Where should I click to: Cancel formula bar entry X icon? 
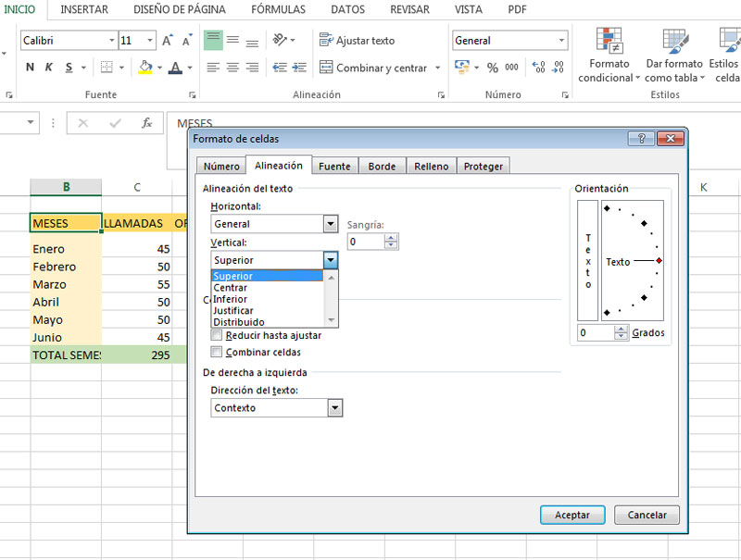coord(83,123)
